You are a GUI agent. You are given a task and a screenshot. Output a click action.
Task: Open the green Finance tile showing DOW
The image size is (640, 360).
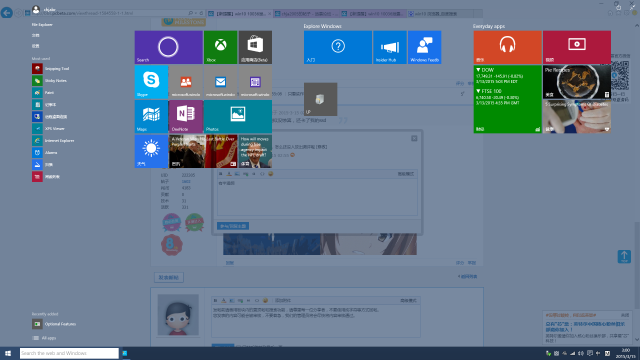[507, 99]
